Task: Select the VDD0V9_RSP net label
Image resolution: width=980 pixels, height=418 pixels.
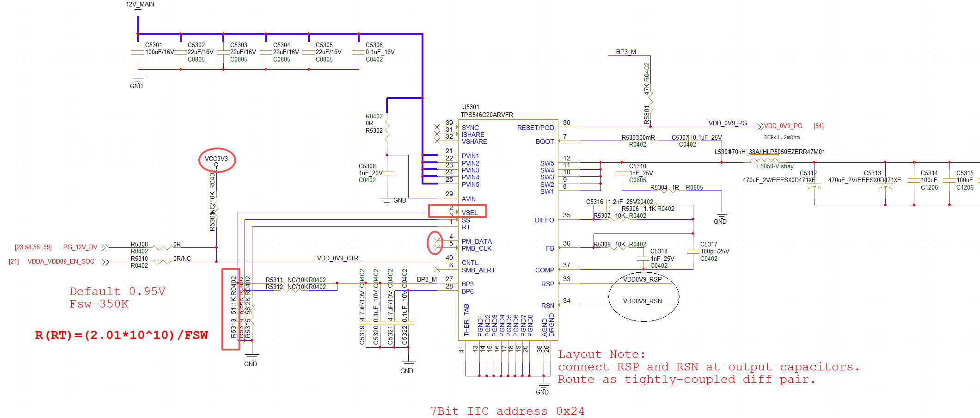Action: [x=642, y=279]
